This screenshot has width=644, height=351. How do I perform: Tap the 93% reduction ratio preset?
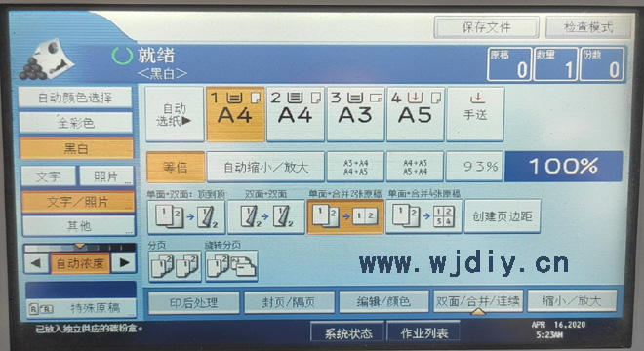pyautogui.click(x=474, y=167)
